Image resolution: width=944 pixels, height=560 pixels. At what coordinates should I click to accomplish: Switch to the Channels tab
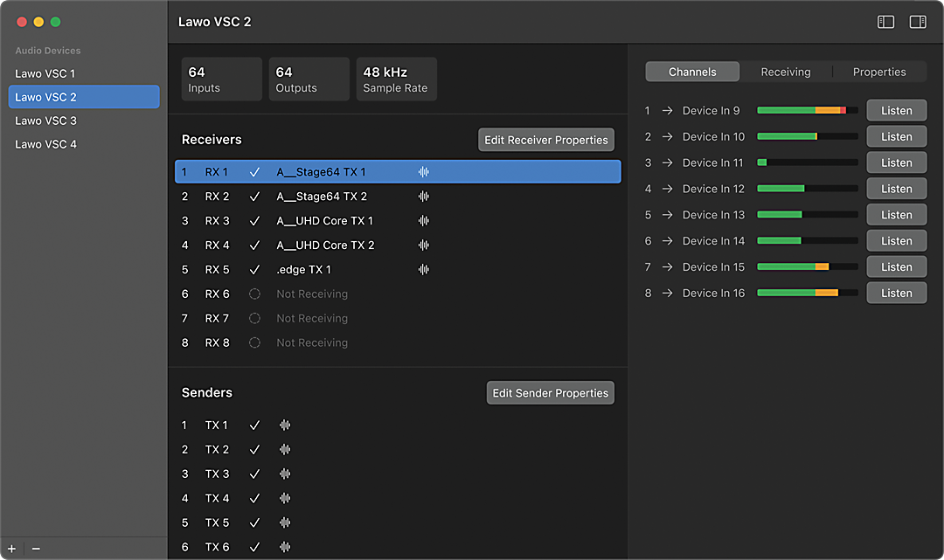tap(692, 72)
